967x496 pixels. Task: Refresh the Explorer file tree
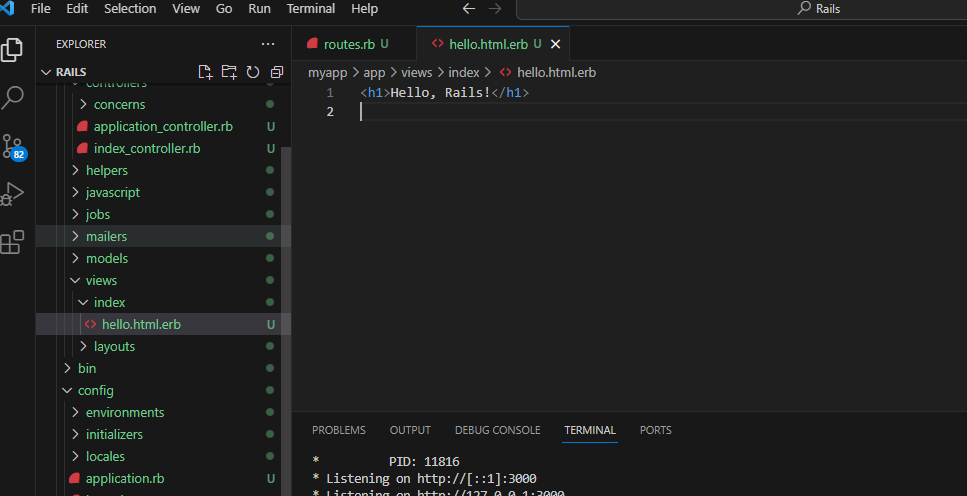pyautogui.click(x=253, y=72)
